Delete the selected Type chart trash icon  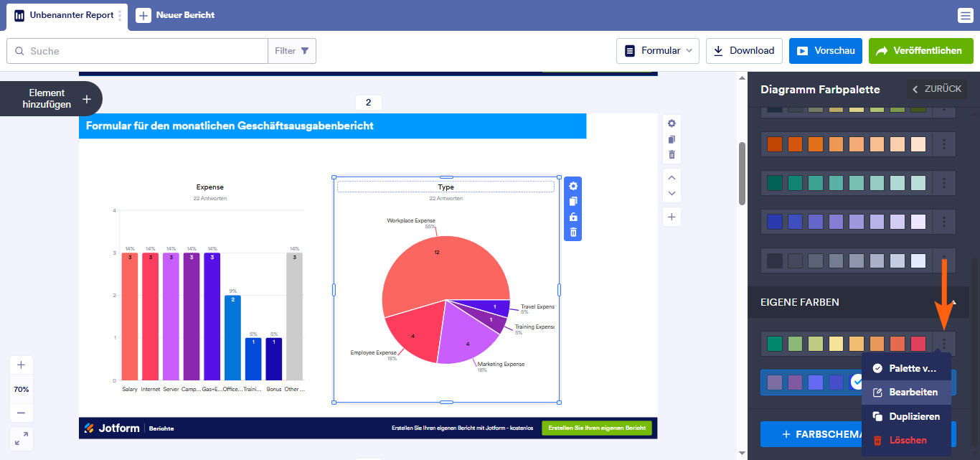573,232
